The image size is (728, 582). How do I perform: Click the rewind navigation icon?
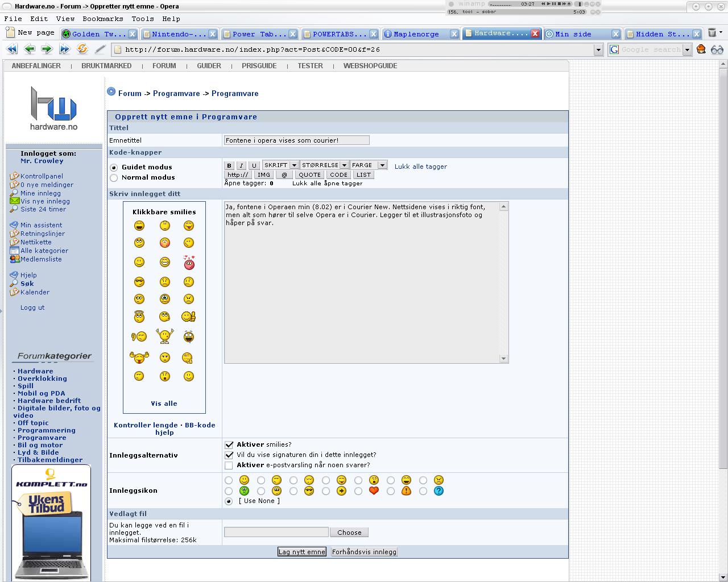tap(11, 49)
